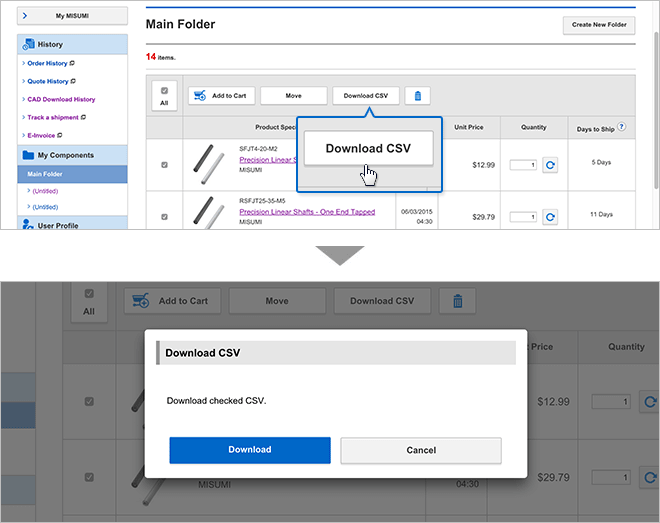Click the History section clock icon
Image resolution: width=660 pixels, height=523 pixels.
[28, 44]
